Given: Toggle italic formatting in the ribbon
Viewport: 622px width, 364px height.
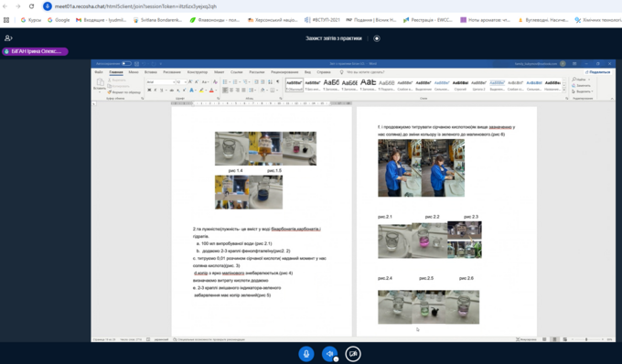Looking at the screenshot, I should point(155,91).
